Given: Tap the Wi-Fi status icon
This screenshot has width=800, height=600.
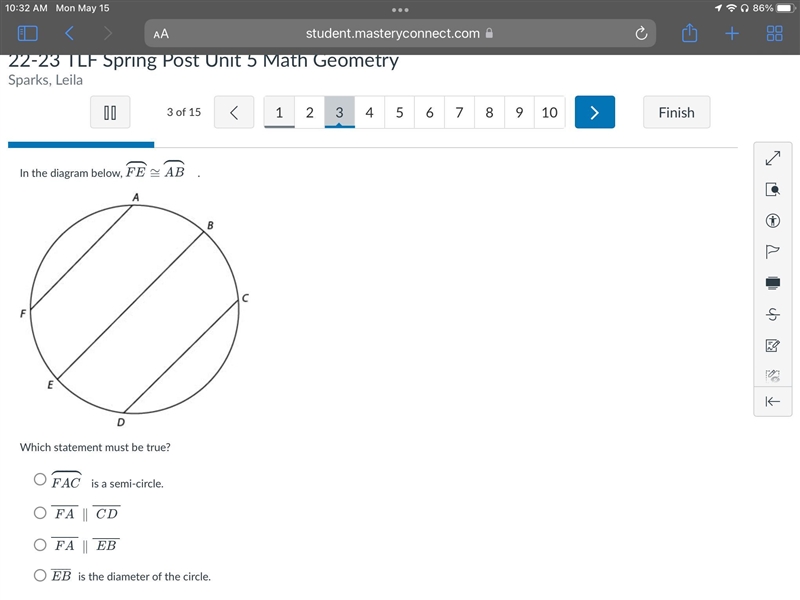Looking at the screenshot, I should (x=732, y=8).
